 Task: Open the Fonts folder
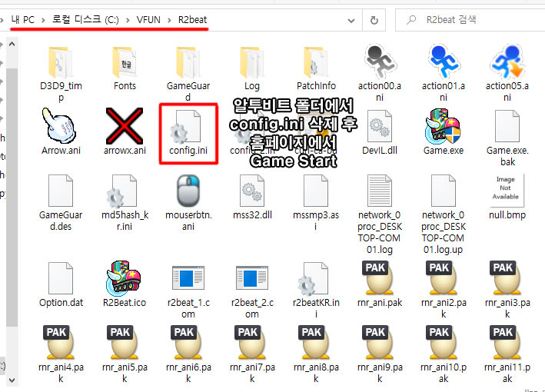click(125, 68)
